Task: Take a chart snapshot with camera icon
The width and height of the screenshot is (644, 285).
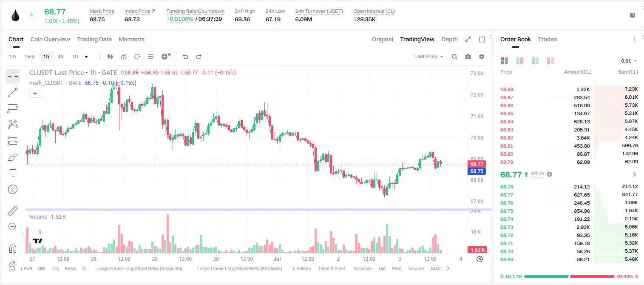Action: (468, 57)
